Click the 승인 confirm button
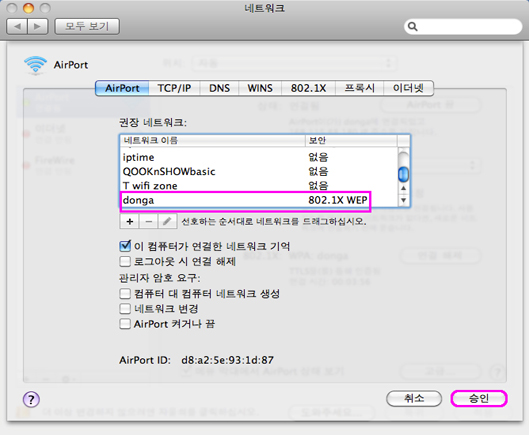The image size is (529, 435). (x=479, y=399)
